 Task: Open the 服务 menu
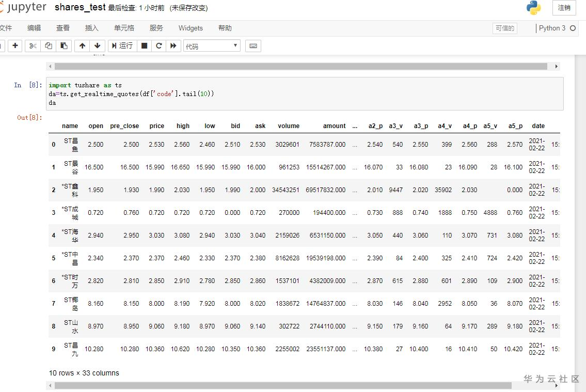(156, 28)
